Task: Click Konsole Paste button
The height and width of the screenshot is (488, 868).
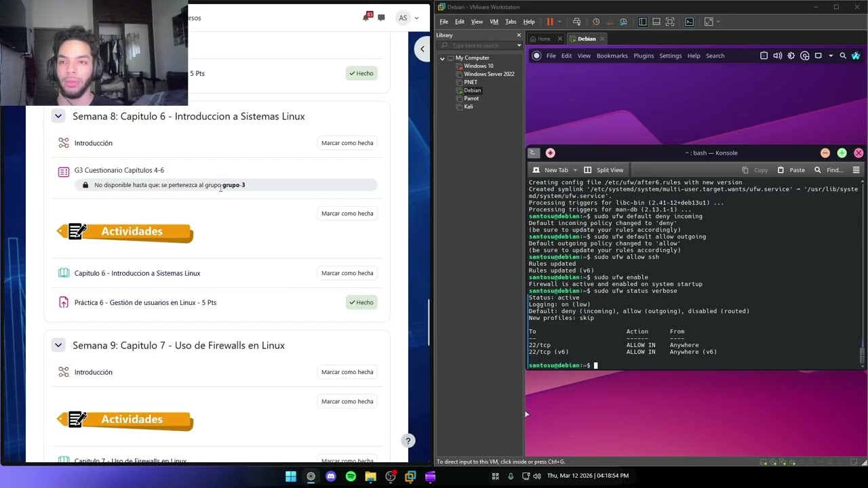Action: 791,170
